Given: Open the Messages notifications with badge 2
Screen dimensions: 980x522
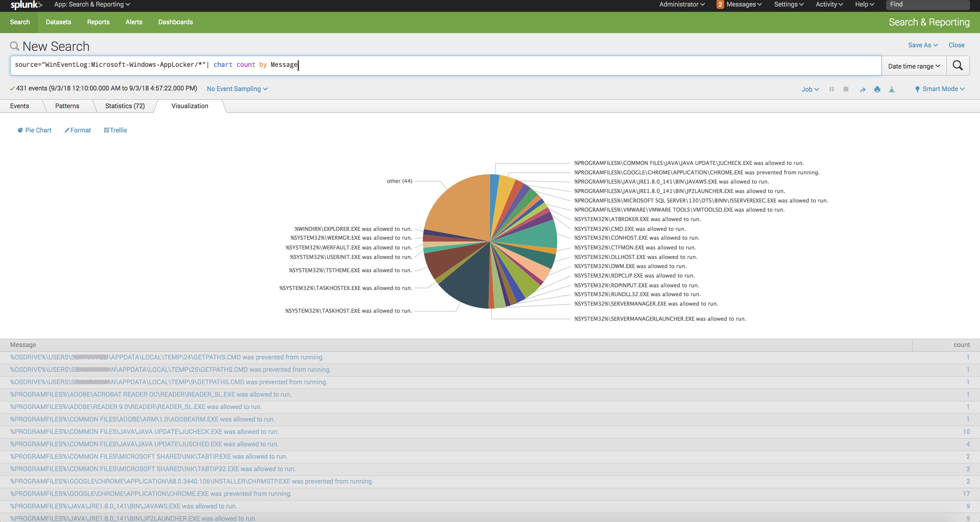Looking at the screenshot, I should (x=738, y=4).
